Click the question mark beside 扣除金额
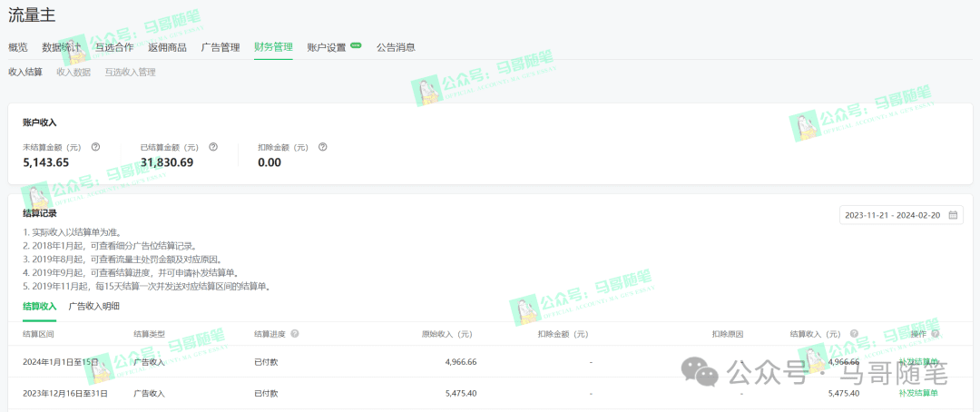 click(x=322, y=147)
